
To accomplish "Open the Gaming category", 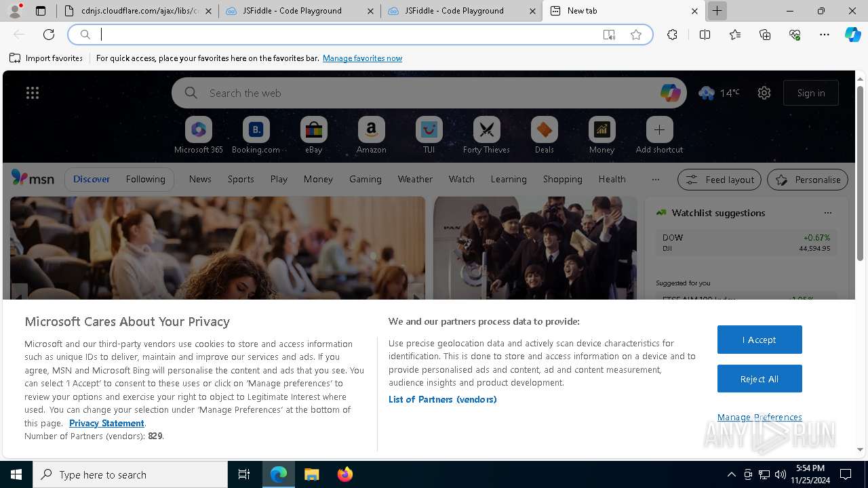I will [x=365, y=179].
